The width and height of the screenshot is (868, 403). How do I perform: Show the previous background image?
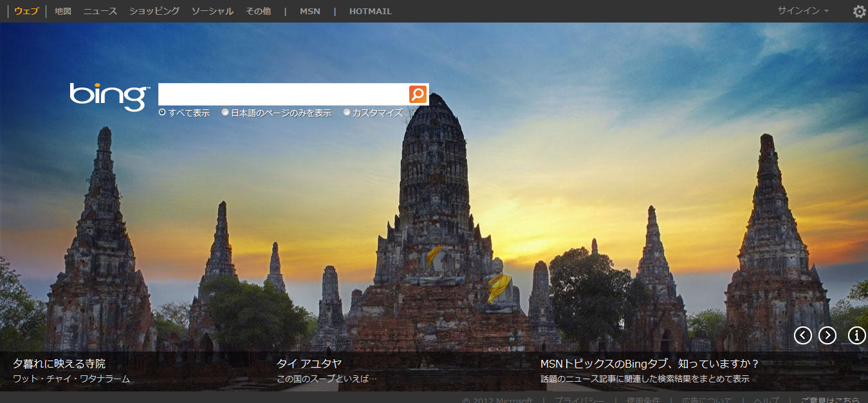[802, 335]
